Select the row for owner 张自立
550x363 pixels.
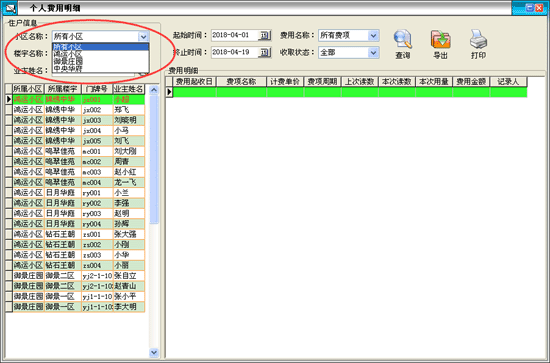[x=75, y=276]
